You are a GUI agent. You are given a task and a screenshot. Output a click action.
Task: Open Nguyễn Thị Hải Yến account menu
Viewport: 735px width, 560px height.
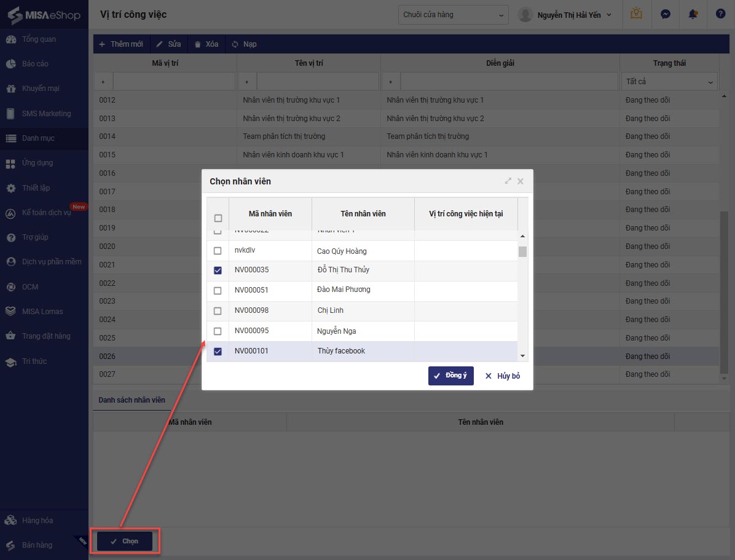tap(575, 15)
